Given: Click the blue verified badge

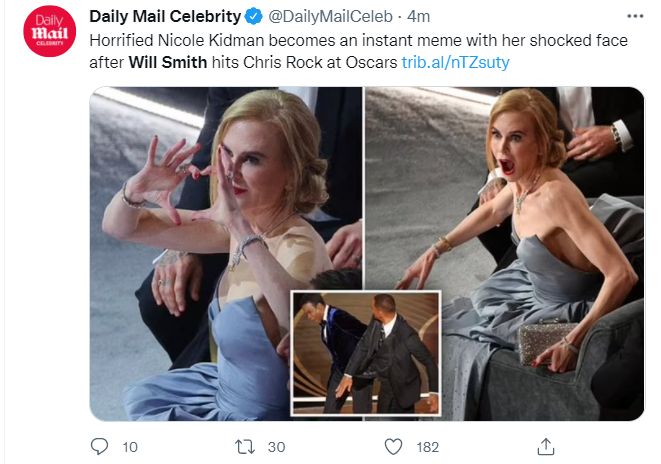Looking at the screenshot, I should tap(254, 17).
